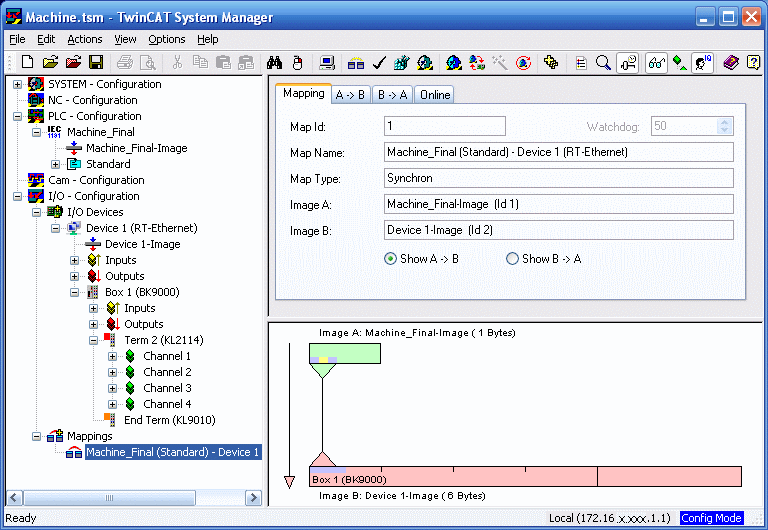Image resolution: width=768 pixels, height=530 pixels.
Task: Select Machine_Final-Image under PLC
Action: (x=137, y=148)
